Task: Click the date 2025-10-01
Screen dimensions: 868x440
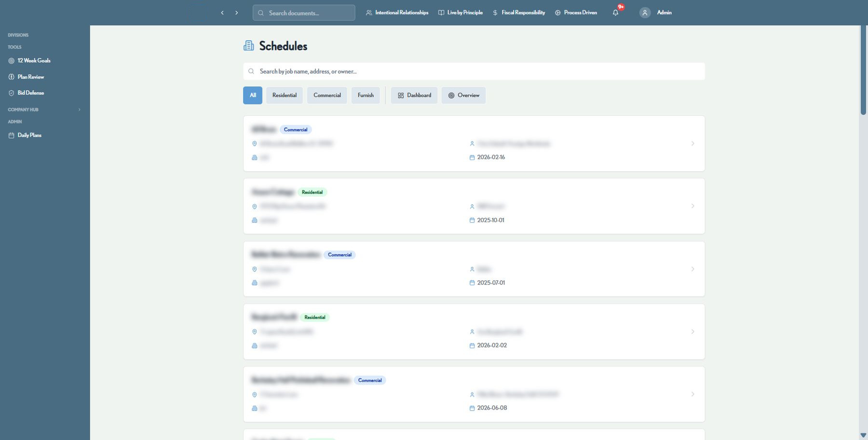Action: tap(490, 220)
